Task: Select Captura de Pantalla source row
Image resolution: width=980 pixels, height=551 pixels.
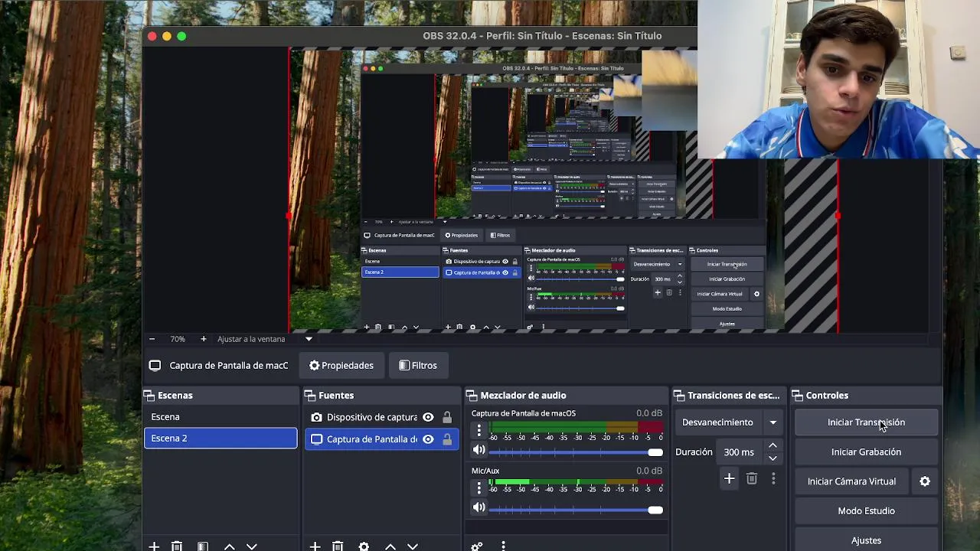Action: coord(381,439)
